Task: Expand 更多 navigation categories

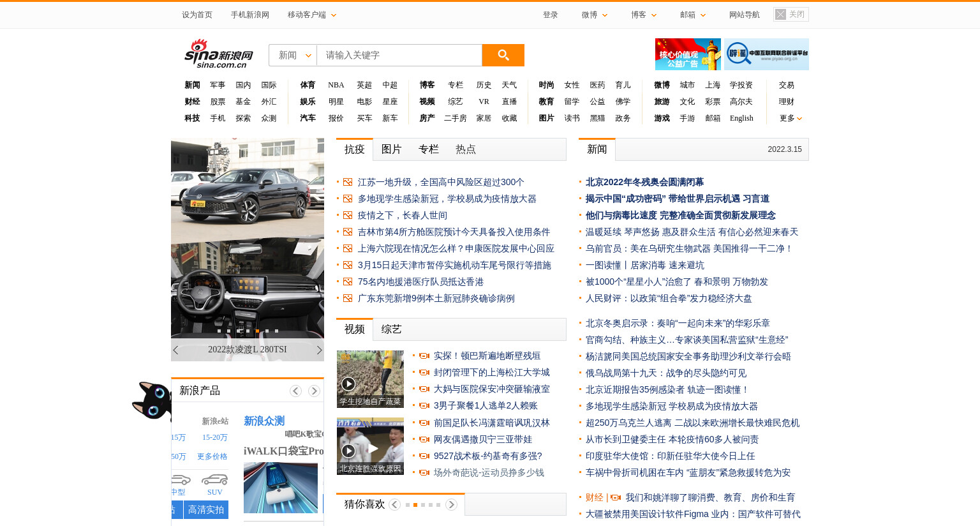Action: 791,118
